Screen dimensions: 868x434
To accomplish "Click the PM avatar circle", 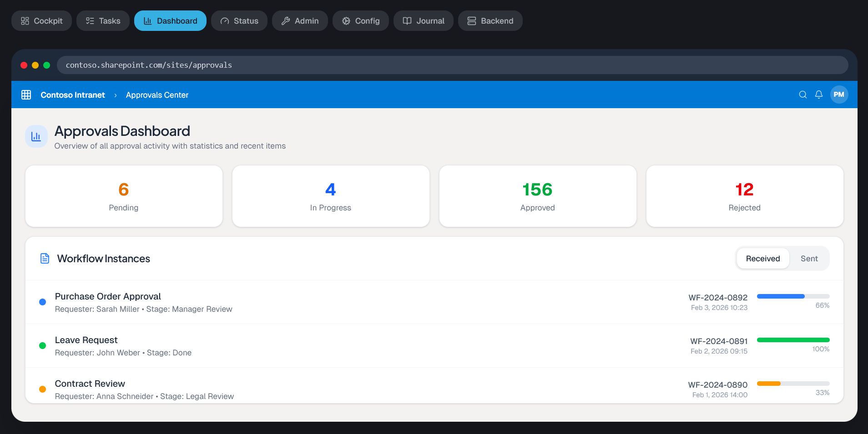I will (x=839, y=95).
